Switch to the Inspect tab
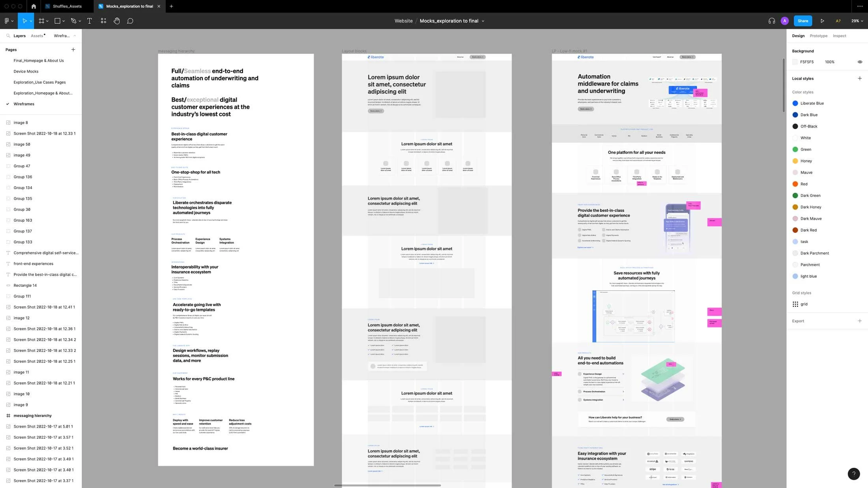The height and width of the screenshot is (488, 868). 839,36
